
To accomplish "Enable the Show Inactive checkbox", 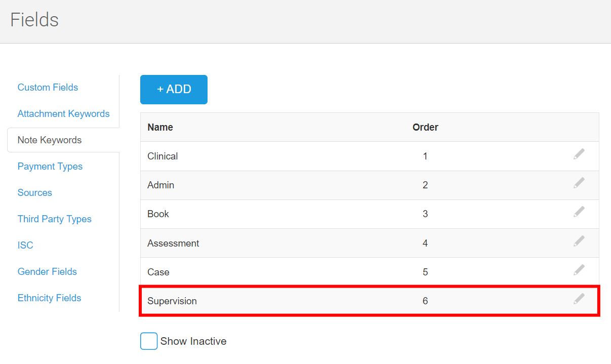I will (149, 341).
